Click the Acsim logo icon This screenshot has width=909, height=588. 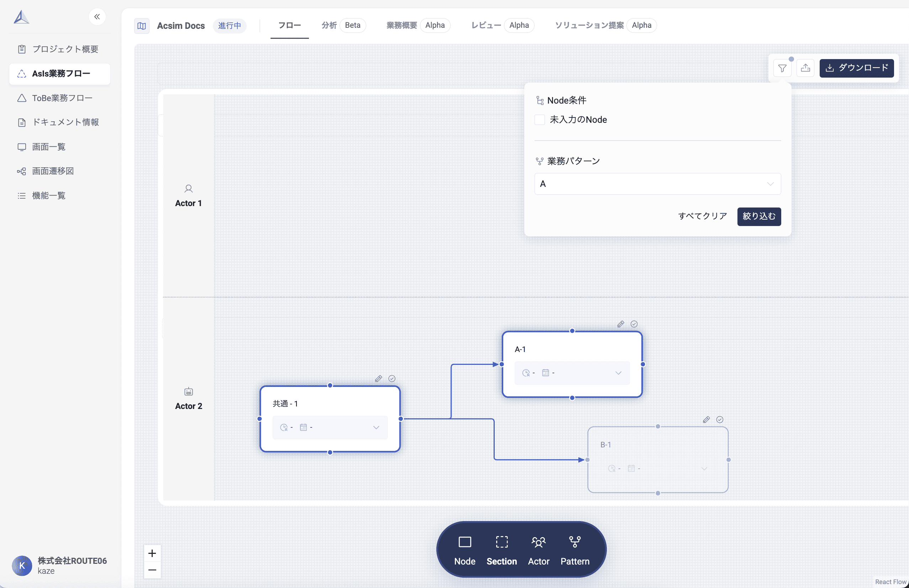click(x=21, y=17)
